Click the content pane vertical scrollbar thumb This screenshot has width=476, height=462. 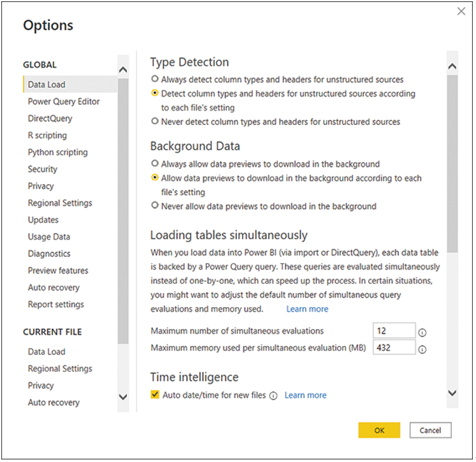point(452,164)
